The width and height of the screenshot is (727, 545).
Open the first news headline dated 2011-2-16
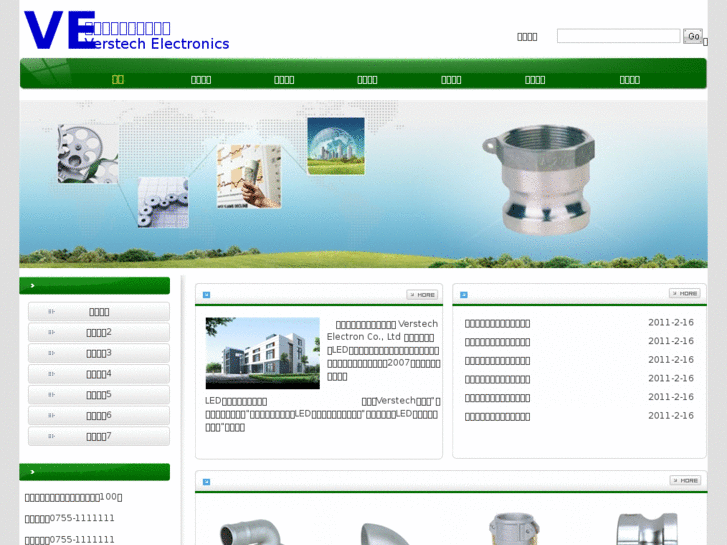coord(497,323)
